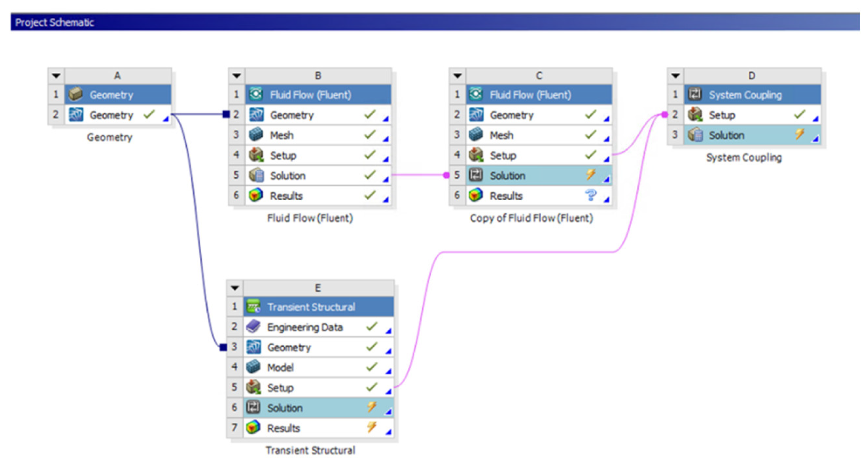
Task: Click the Fluent icon in system C header
Action: [x=476, y=94]
